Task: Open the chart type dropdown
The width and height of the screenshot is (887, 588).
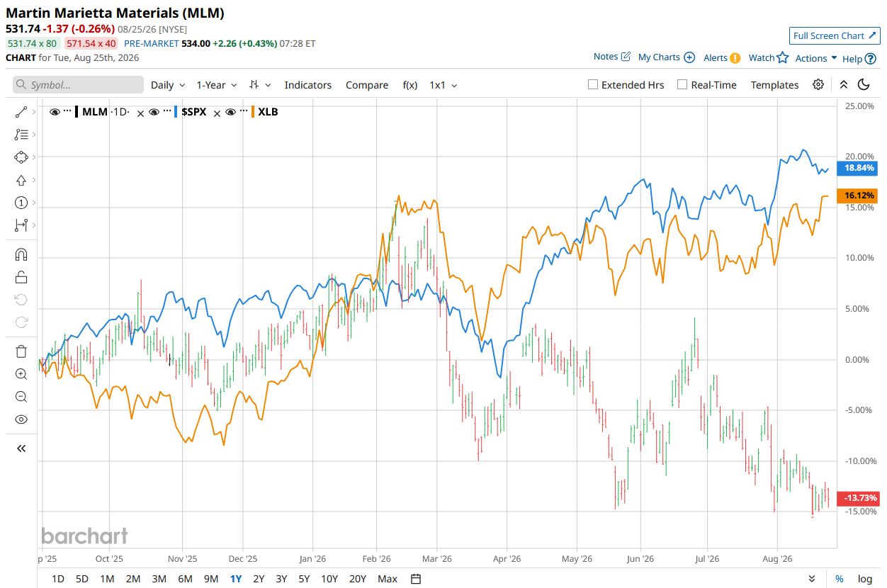Action: 260,84
